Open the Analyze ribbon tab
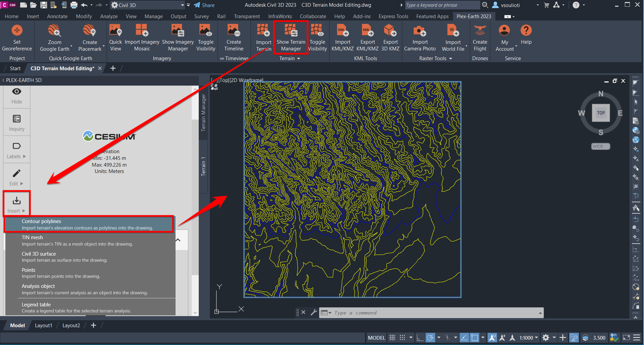Image resolution: width=644 pixels, height=345 pixels. click(x=109, y=16)
